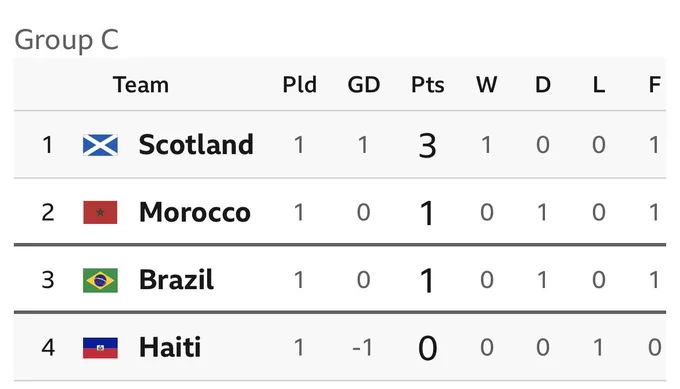
Task: Click the Pld column header
Action: [299, 85]
